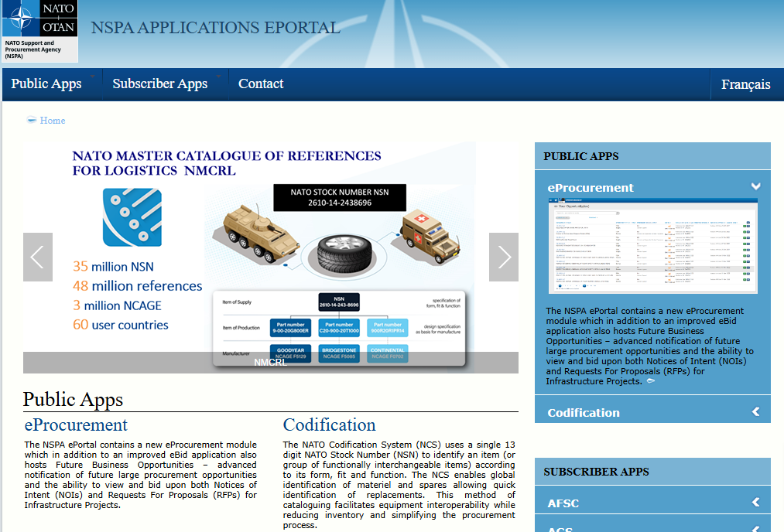Show previous slide in the carousel
Screen dimensions: 784x532
(37, 257)
